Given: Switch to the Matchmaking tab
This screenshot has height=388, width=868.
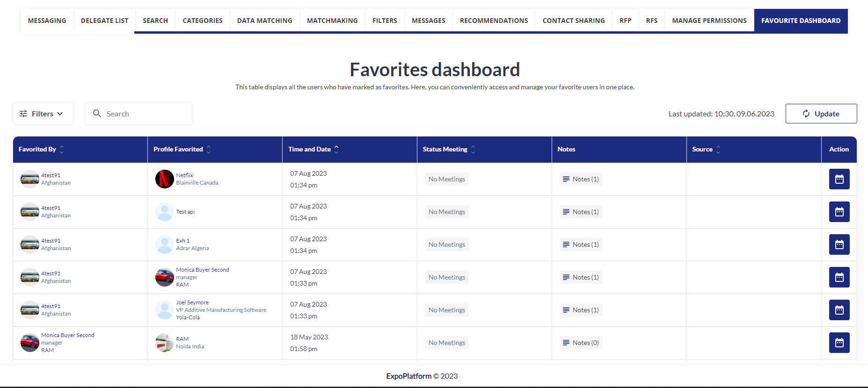Looking at the screenshot, I should [332, 21].
